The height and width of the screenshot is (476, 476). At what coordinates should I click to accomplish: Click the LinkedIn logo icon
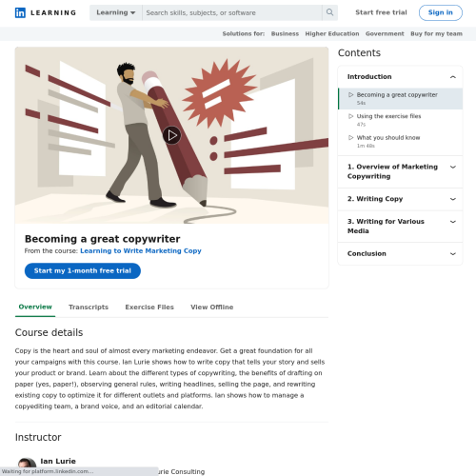pos(20,12)
